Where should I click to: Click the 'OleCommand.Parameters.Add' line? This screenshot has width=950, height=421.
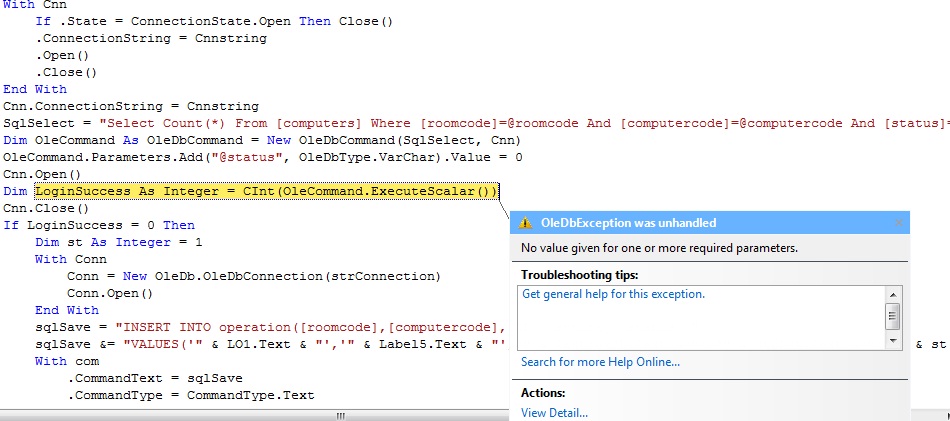click(x=263, y=157)
